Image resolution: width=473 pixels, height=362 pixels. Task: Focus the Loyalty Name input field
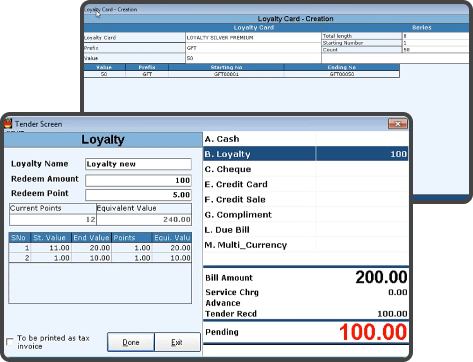[x=138, y=164]
